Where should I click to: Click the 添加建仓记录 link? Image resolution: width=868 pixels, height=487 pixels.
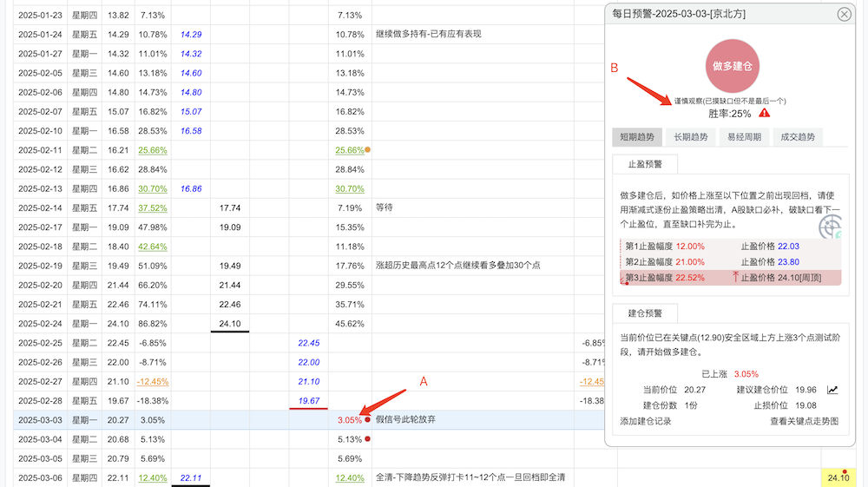pyautogui.click(x=646, y=421)
